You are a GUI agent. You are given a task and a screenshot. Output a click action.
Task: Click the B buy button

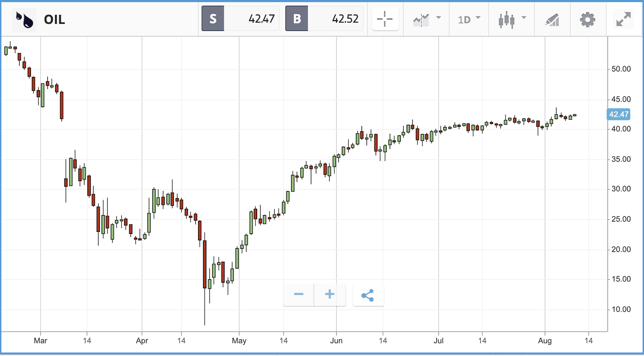[x=297, y=19]
